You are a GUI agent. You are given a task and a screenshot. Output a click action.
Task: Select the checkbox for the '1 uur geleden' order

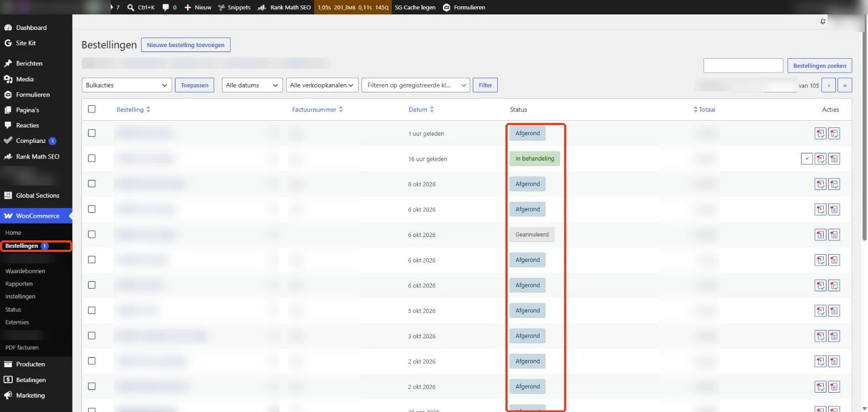(92, 133)
